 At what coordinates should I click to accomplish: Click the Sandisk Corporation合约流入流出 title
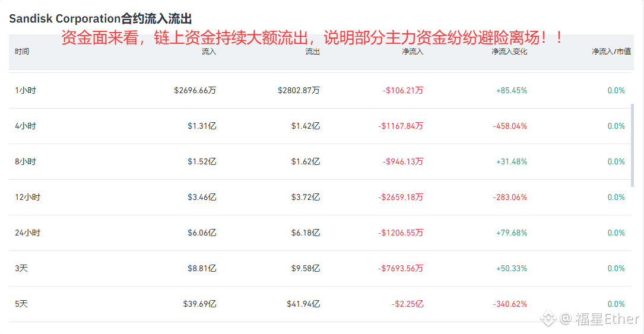pos(101,18)
